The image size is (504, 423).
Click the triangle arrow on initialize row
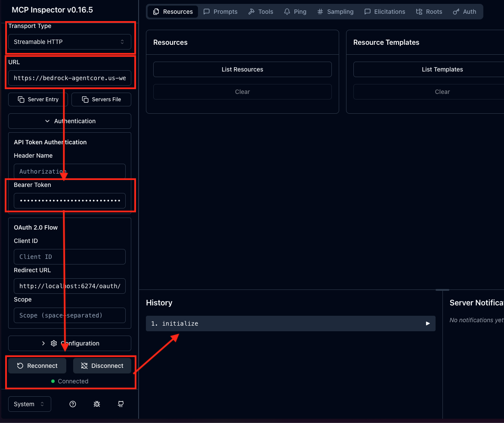(428, 323)
